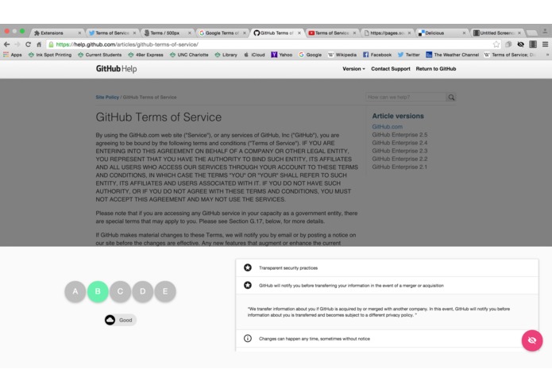Screen dimensions: 552x392
Task: Click the How can we help search field
Action: tap(406, 97)
